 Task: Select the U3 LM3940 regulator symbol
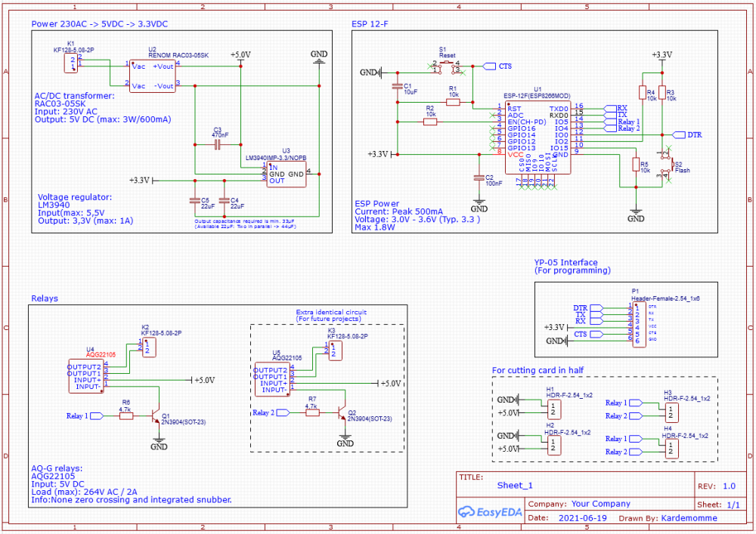tap(287, 174)
